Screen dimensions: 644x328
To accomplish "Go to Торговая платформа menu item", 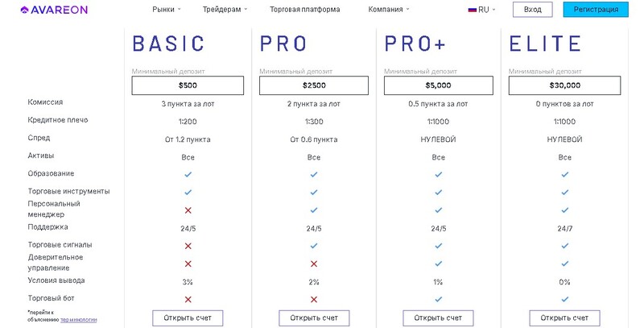I will click(305, 10).
